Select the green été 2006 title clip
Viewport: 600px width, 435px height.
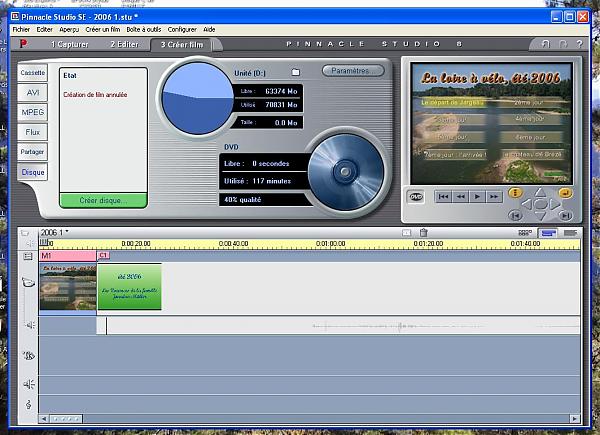(x=129, y=286)
